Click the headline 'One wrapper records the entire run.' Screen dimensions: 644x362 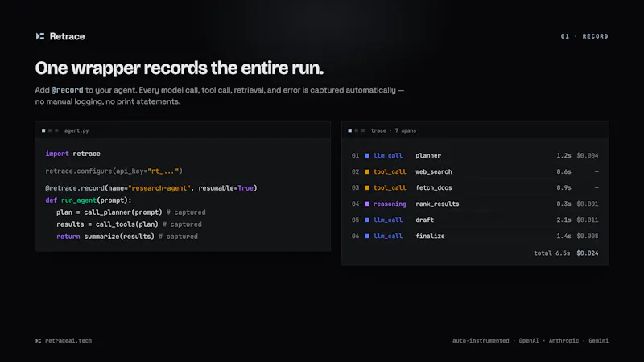[180, 68]
